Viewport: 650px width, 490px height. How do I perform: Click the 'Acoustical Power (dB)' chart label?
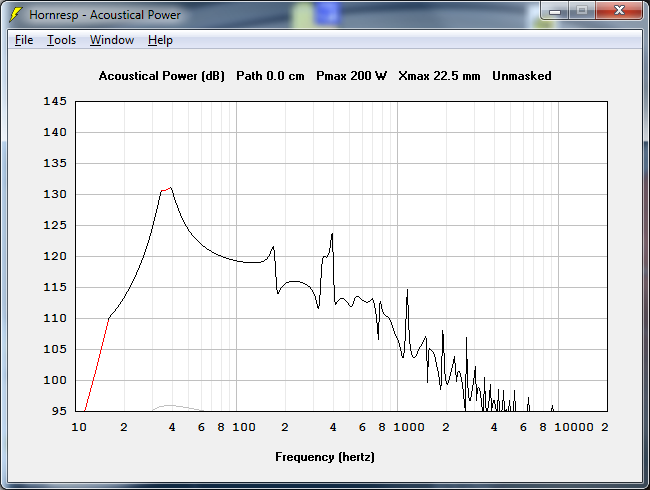[162, 76]
